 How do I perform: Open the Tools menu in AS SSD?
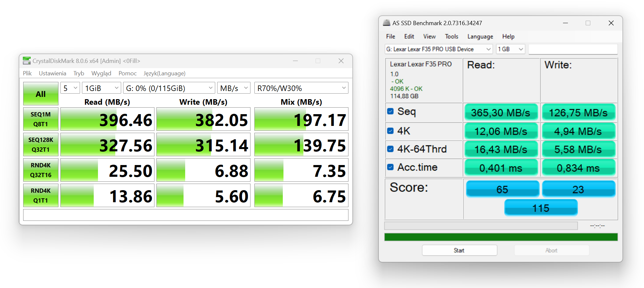pos(451,37)
